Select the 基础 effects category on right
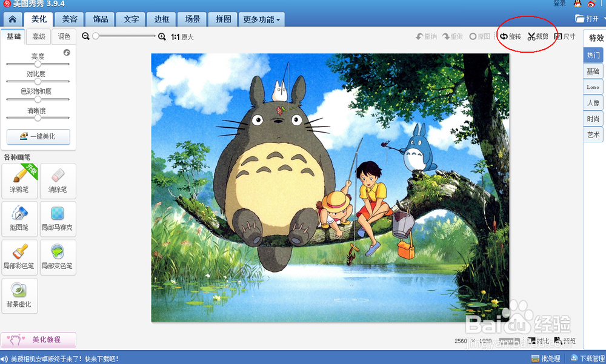This screenshot has height=364, width=606. 593,71
